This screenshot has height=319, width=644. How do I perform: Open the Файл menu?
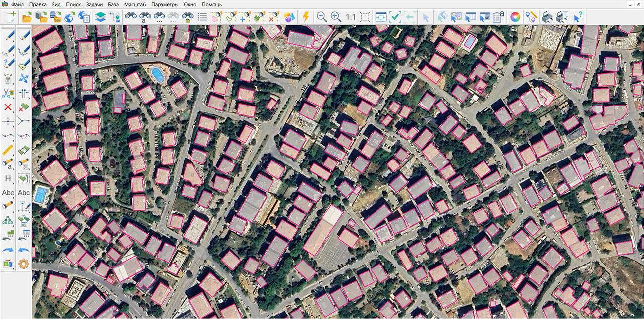pos(17,4)
